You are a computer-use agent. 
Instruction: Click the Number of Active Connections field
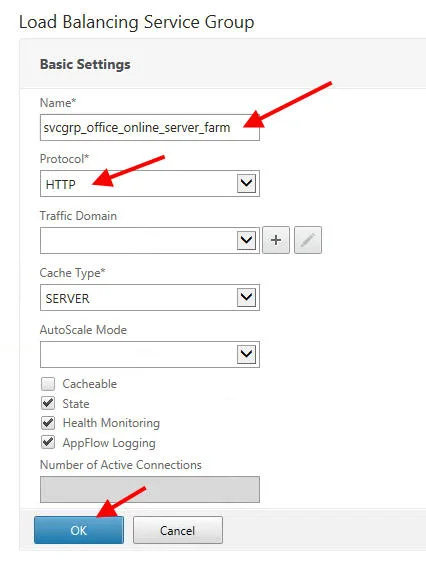pyautogui.click(x=150, y=489)
